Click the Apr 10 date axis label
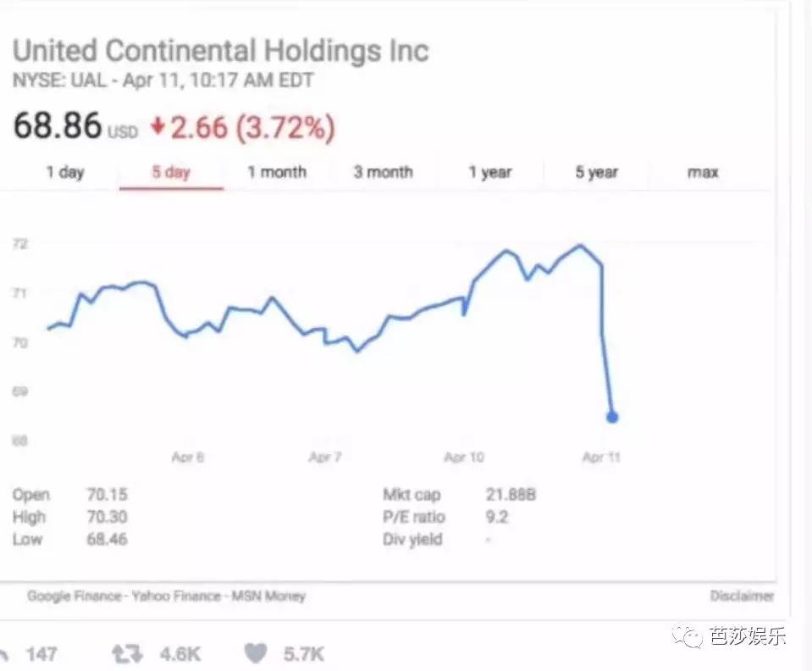 coord(464,457)
